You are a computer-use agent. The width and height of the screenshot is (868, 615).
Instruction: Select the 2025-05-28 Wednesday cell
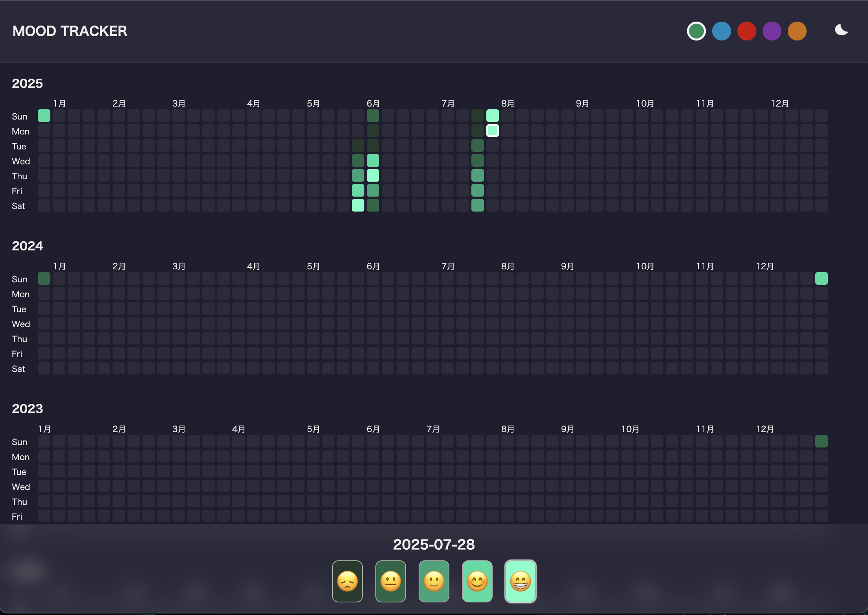[358, 160]
